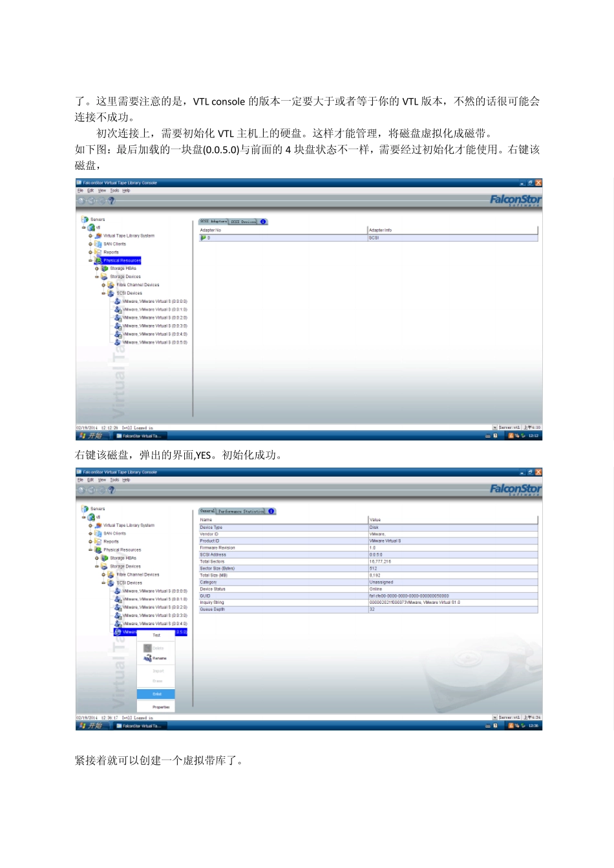Select highlighted Physical Resources label in upper console

point(122,260)
